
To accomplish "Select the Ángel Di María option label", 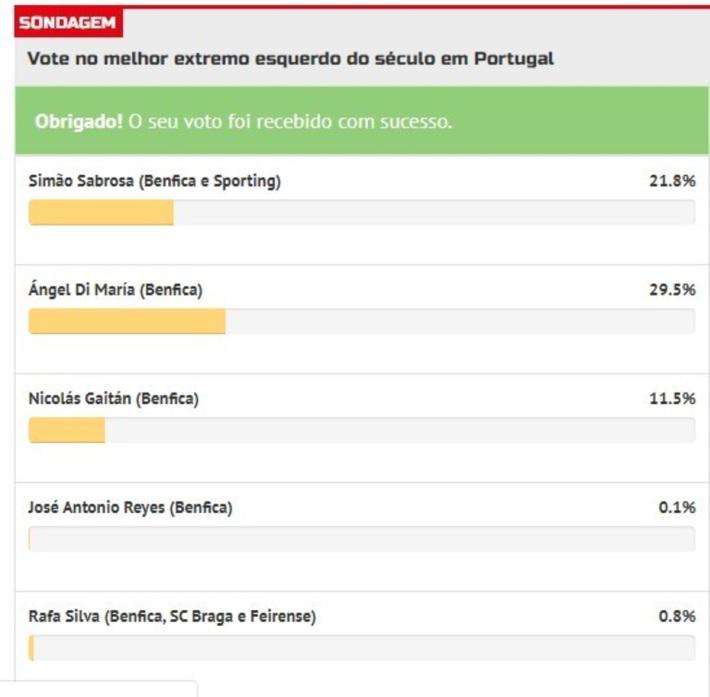I will 115,290.
